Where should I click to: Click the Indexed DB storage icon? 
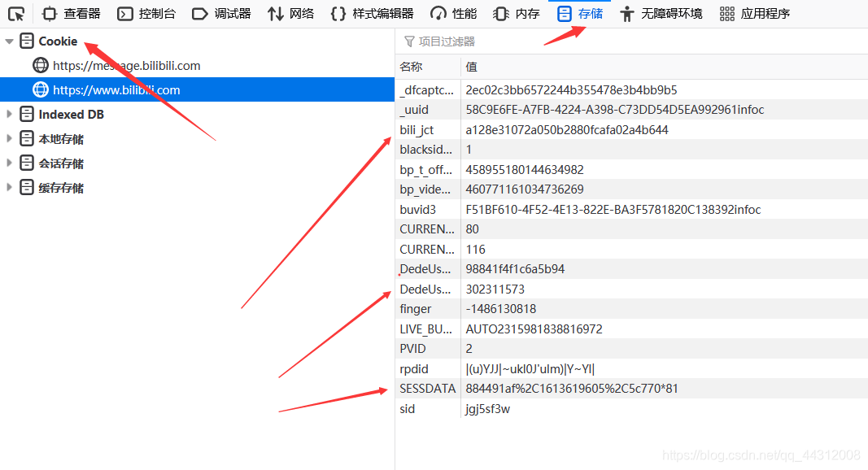pyautogui.click(x=27, y=114)
